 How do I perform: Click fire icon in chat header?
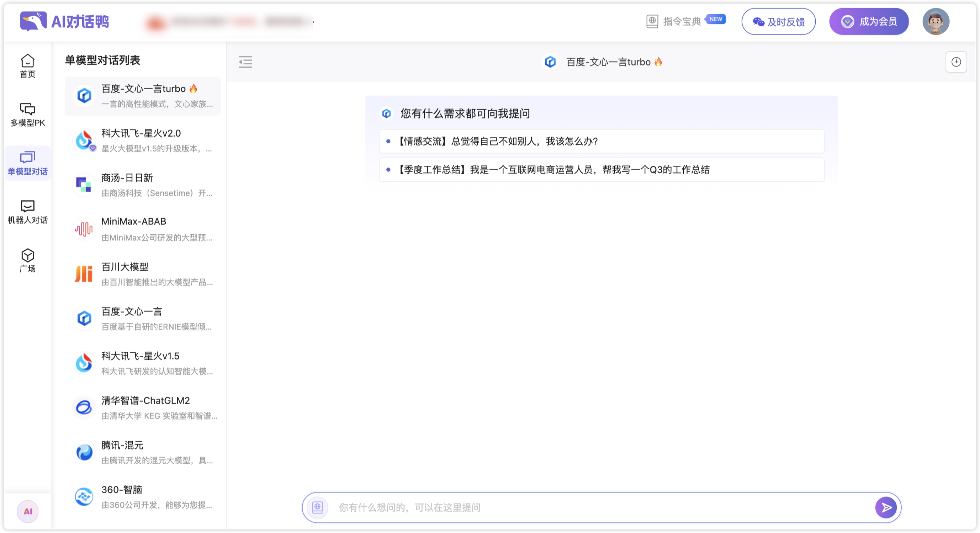point(658,62)
